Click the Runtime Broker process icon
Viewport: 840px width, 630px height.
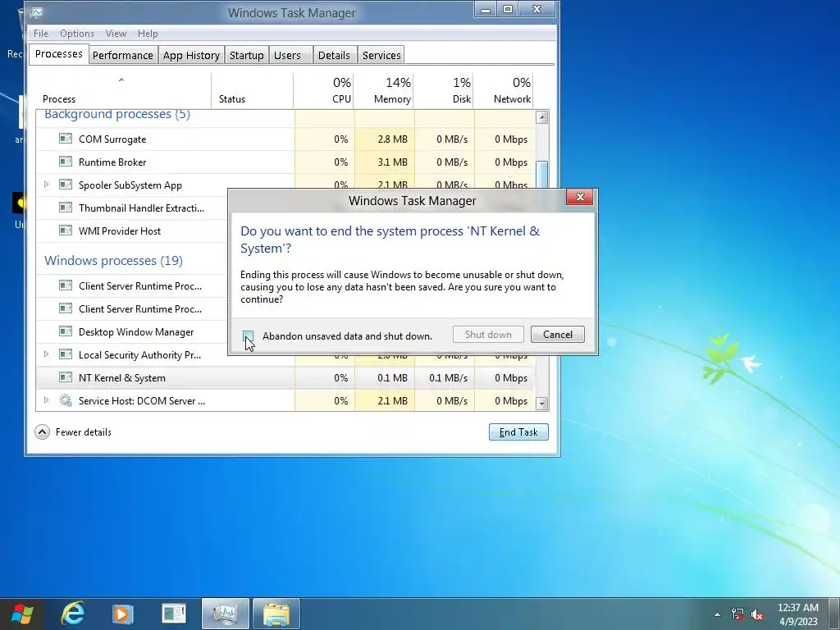(x=66, y=162)
